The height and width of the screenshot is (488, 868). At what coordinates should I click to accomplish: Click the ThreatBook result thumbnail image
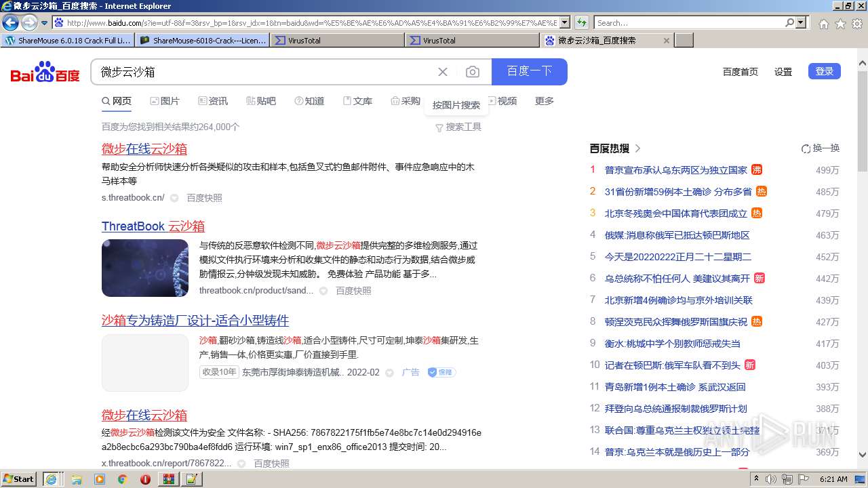[x=145, y=268]
